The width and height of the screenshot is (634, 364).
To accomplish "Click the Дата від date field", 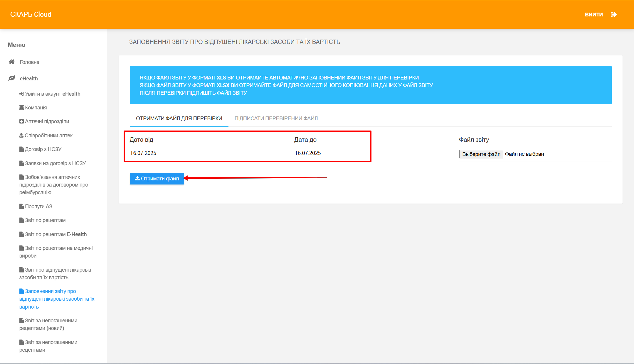I will coord(206,153).
